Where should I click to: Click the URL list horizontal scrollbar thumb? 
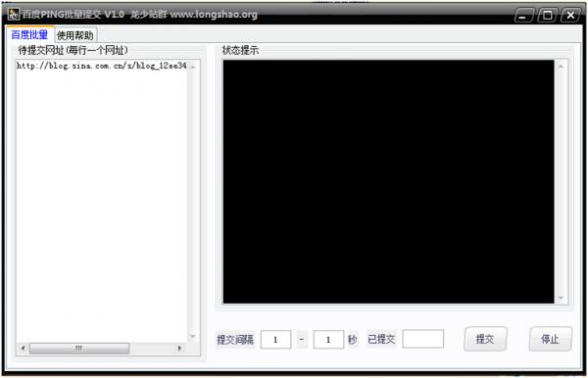(x=79, y=348)
